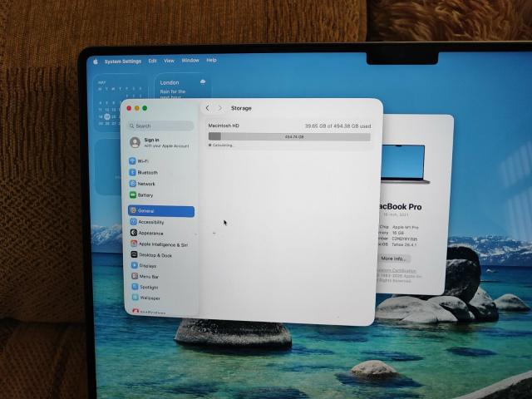Select the Network icon in sidebar
This screenshot has width=532, height=399.
pyautogui.click(x=133, y=184)
